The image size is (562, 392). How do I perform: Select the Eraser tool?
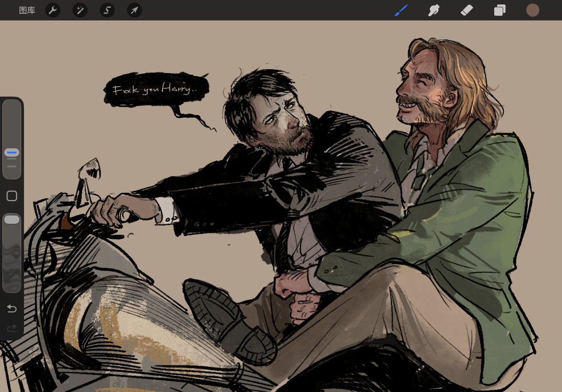click(467, 10)
